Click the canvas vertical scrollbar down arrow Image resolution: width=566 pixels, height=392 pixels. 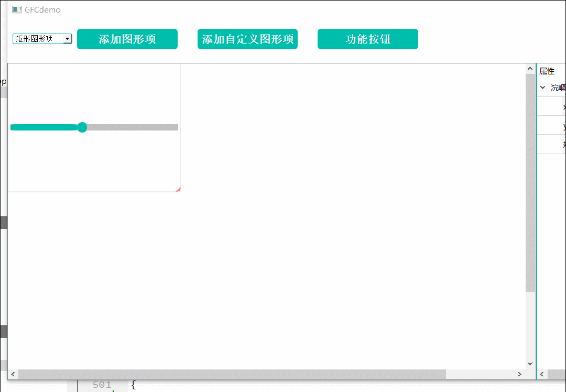tap(530, 364)
